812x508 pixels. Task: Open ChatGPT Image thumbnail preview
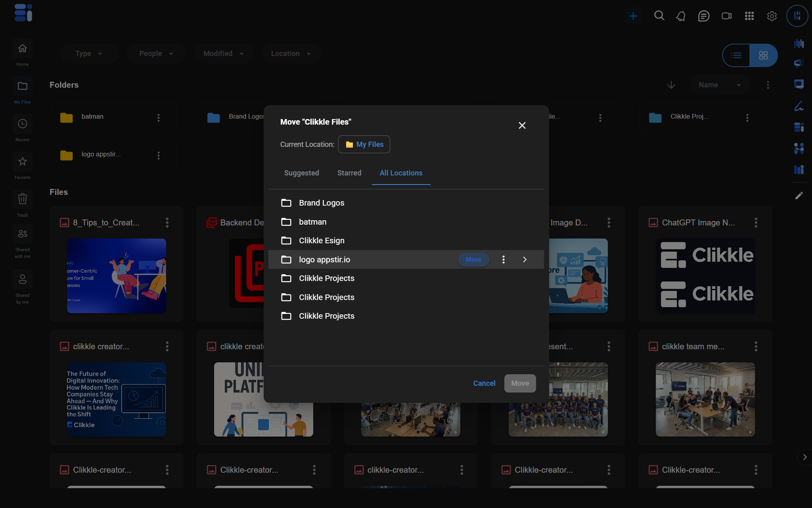(705, 275)
